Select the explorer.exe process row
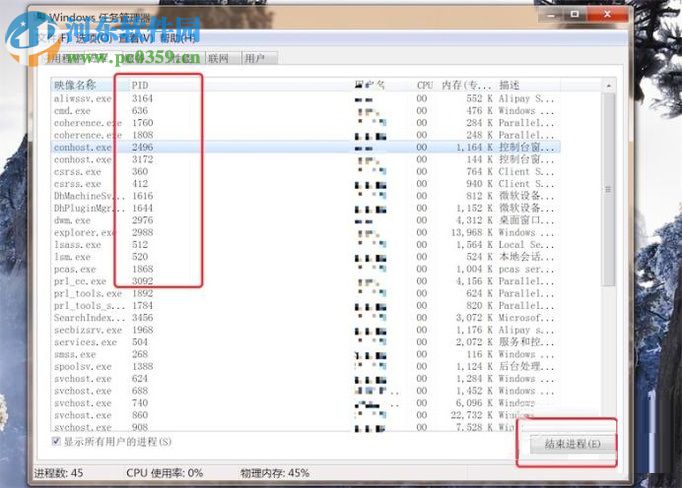The image size is (682, 488). [x=305, y=232]
